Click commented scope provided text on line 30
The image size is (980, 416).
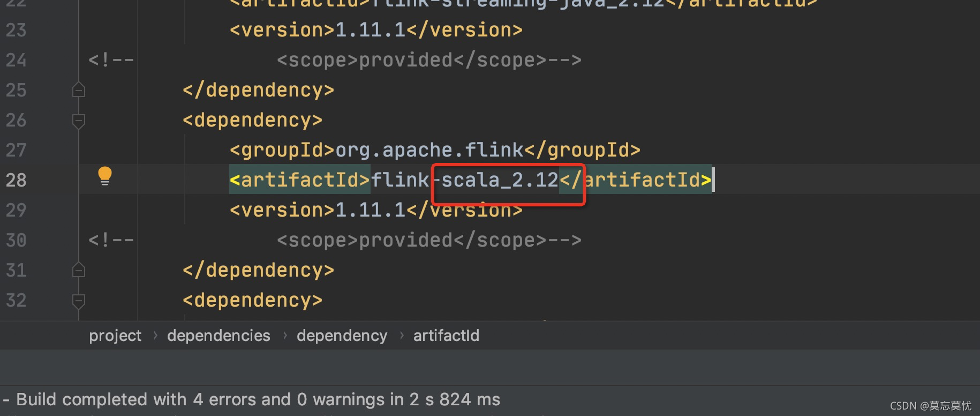point(429,240)
